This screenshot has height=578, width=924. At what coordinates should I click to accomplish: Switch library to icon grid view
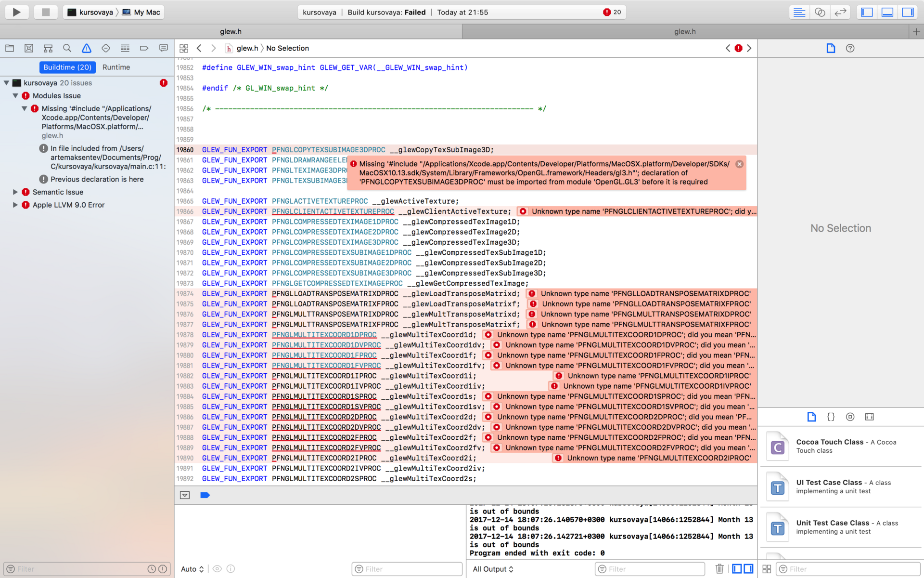click(x=767, y=569)
